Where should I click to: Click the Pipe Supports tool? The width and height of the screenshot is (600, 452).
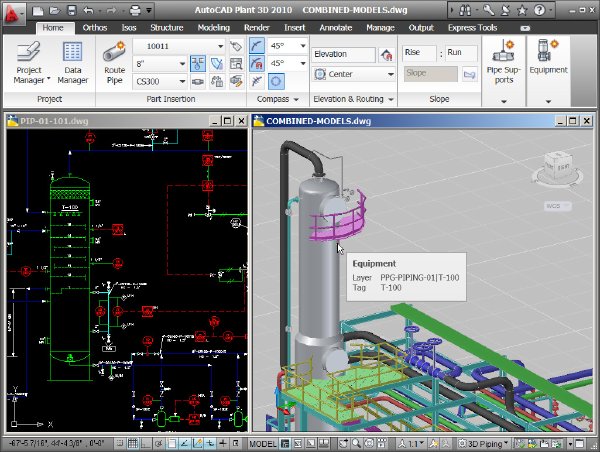coord(504,62)
